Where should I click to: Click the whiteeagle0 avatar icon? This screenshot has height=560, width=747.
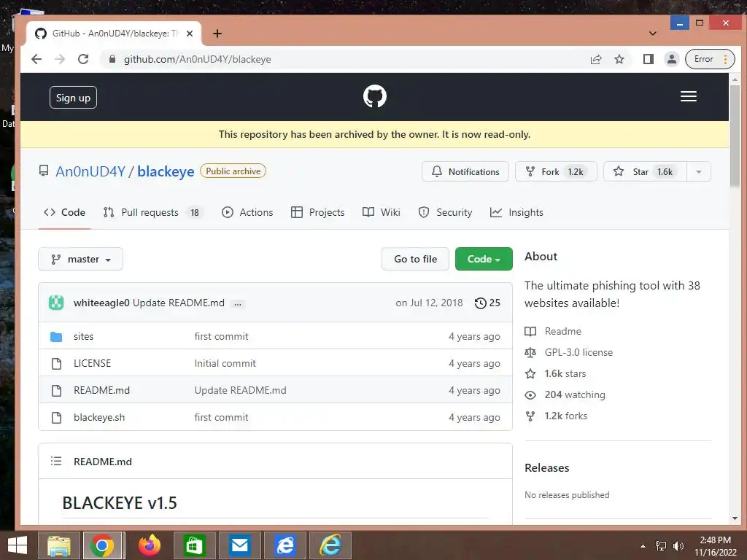[x=56, y=303]
